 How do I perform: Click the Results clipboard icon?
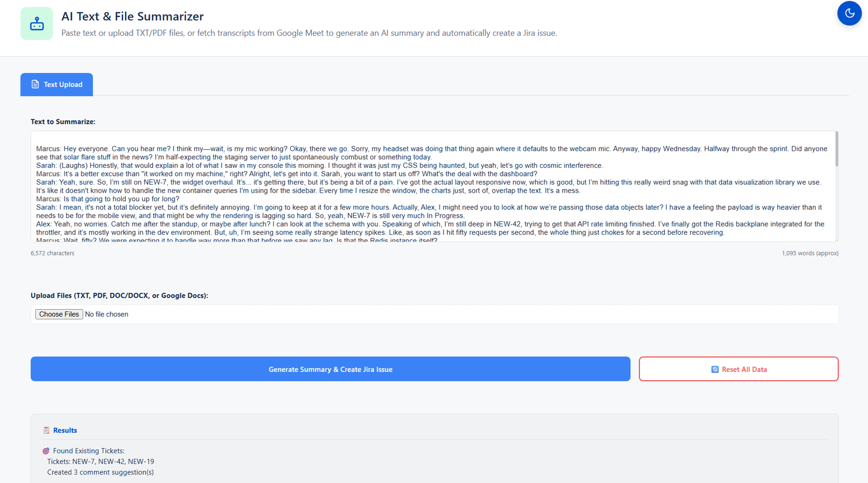[46, 430]
